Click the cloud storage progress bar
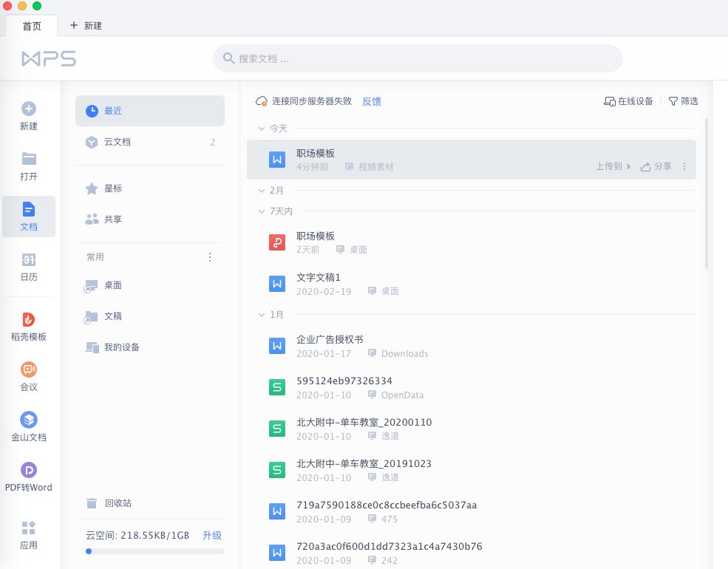Screen dimensions: 728x569 [x=154, y=551]
